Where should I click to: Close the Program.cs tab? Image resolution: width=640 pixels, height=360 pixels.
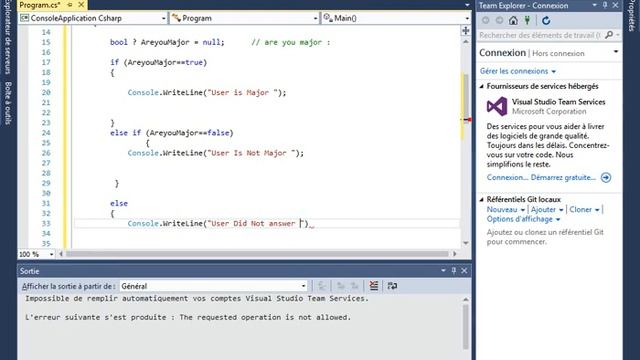[x=81, y=5]
